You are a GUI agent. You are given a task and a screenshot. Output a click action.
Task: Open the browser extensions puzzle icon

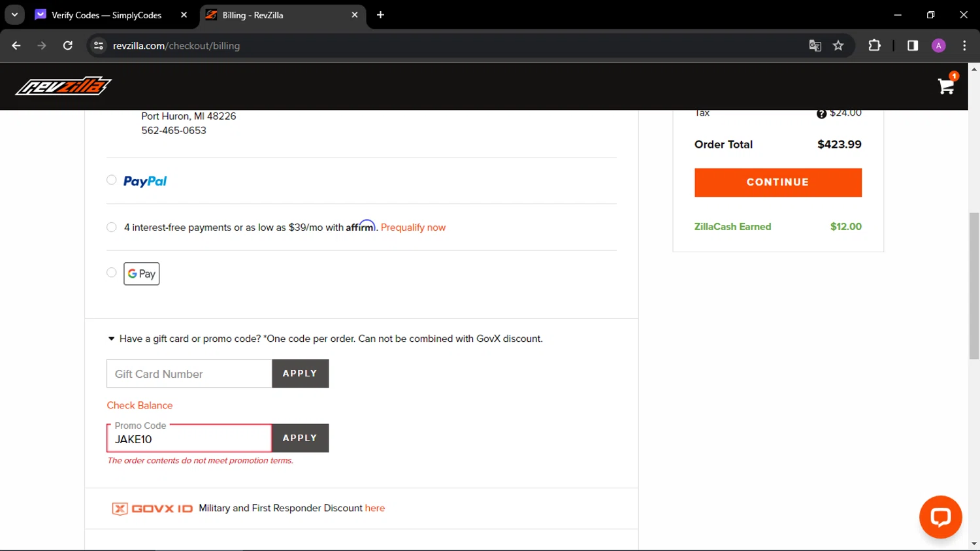coord(874,46)
